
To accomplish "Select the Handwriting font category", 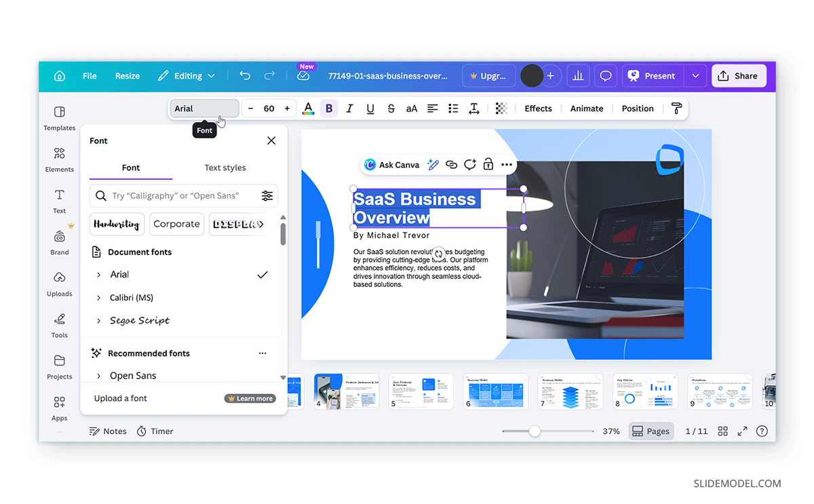I will coord(117,224).
